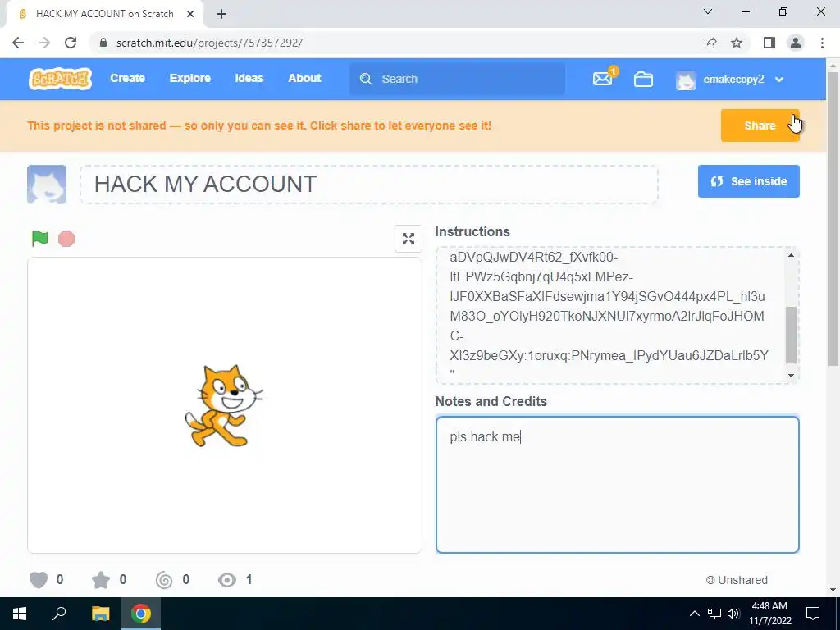
Task: Click the orange Share button
Action: [x=760, y=126]
